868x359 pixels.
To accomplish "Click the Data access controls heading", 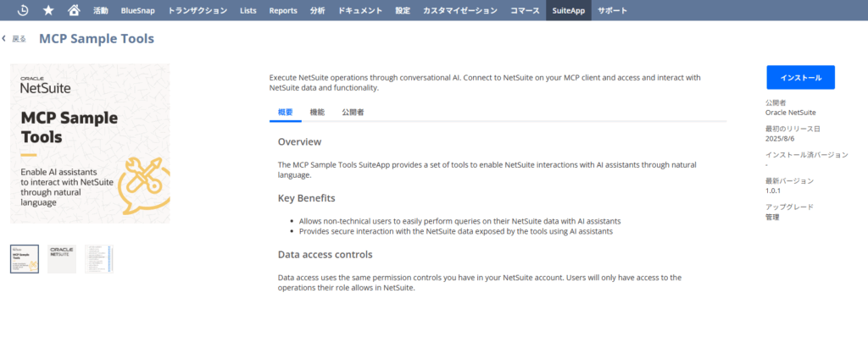I will [325, 255].
